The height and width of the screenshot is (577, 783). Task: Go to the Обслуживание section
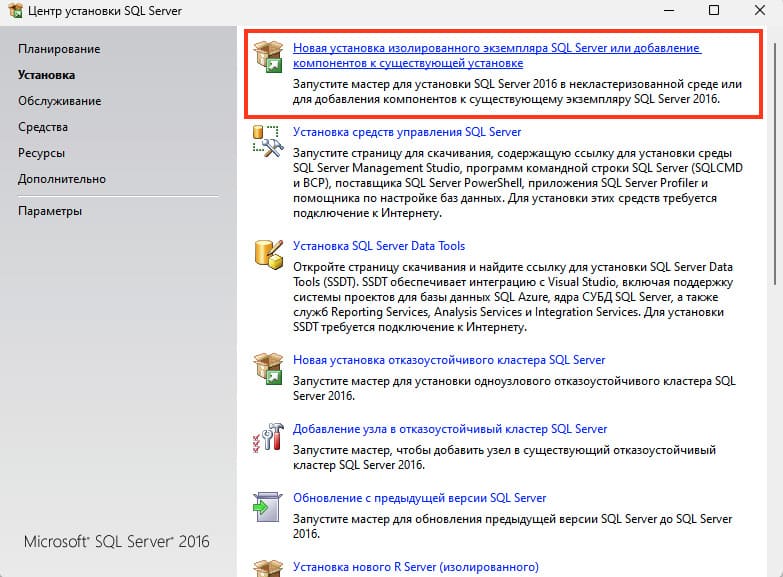[59, 101]
